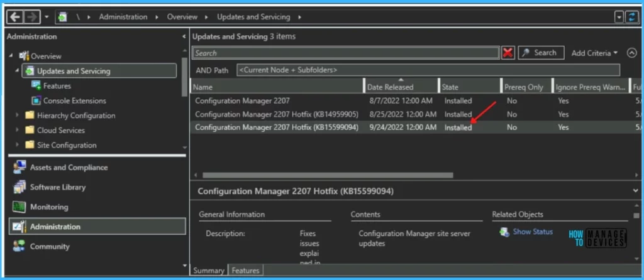Click the Cloud Services folder icon
Screen dimensions: 644x280
coord(29,130)
